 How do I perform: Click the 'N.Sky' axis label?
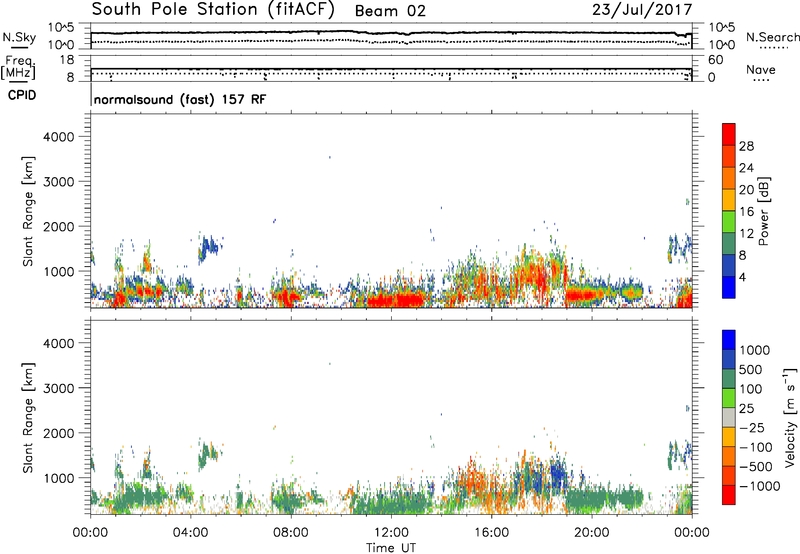click(x=19, y=37)
